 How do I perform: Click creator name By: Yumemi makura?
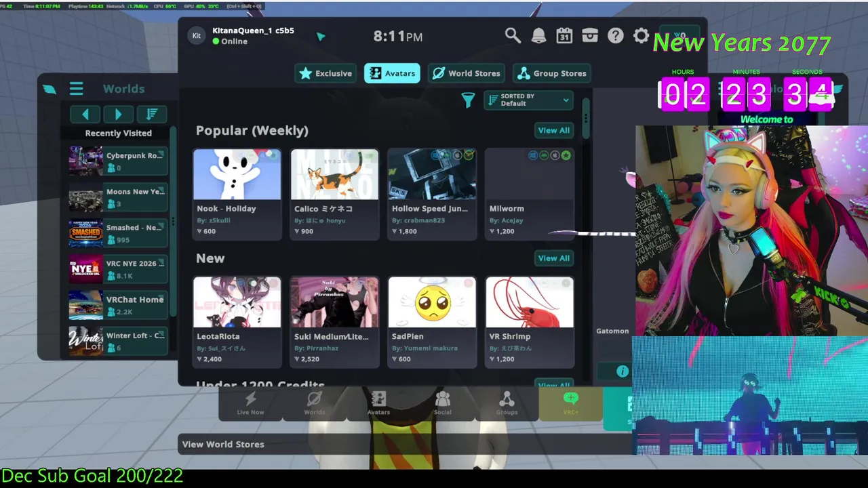pos(425,348)
